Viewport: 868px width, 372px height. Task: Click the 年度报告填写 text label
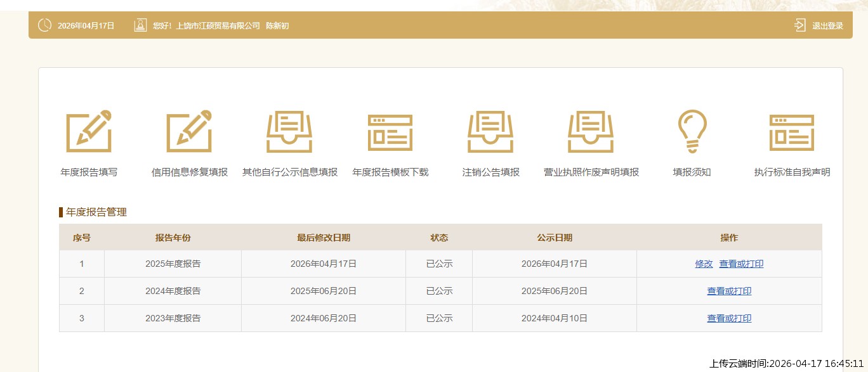[89, 172]
